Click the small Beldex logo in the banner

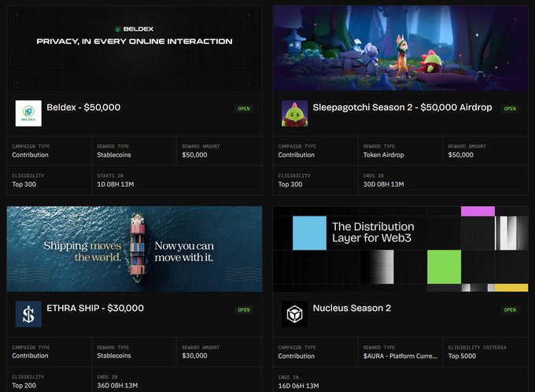(x=118, y=29)
